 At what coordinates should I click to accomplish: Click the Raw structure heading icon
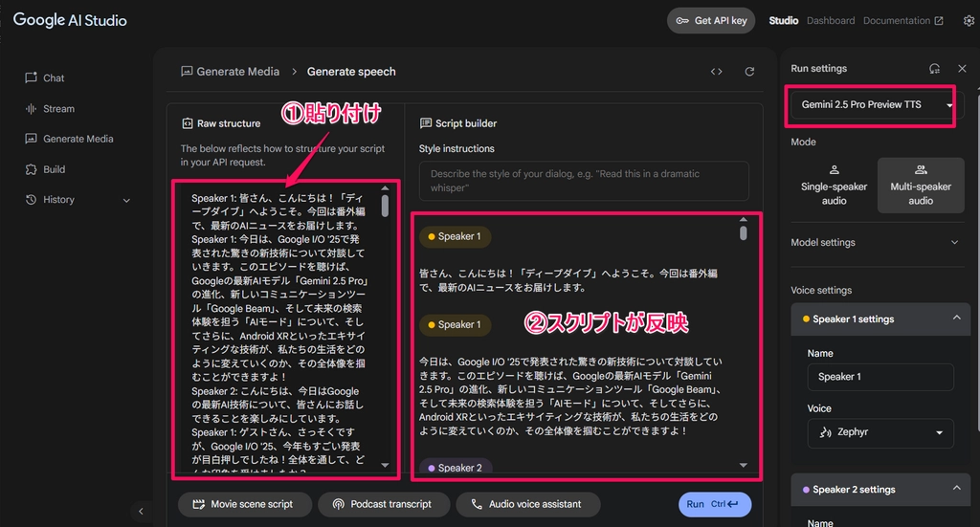coord(187,123)
